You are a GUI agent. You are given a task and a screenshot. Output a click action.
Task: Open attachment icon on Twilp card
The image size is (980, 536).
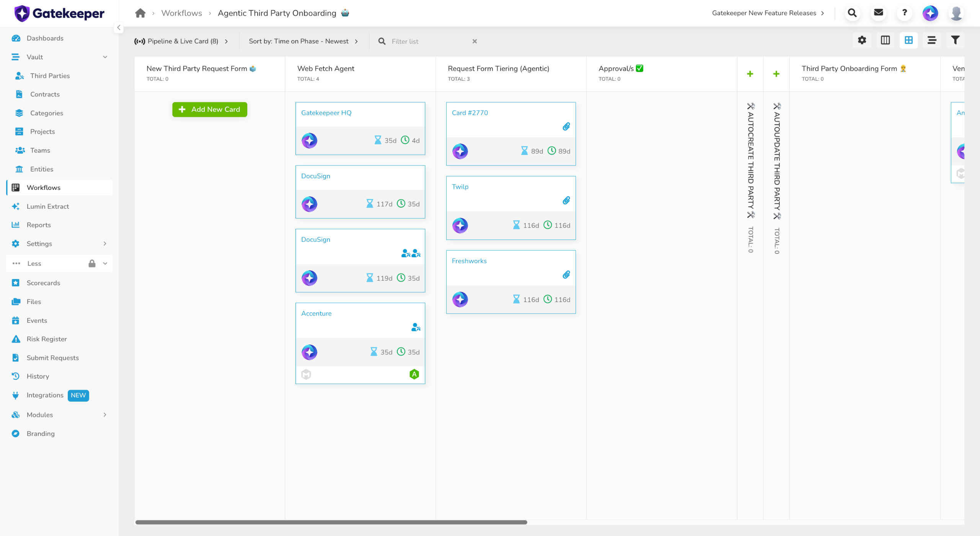pos(566,201)
